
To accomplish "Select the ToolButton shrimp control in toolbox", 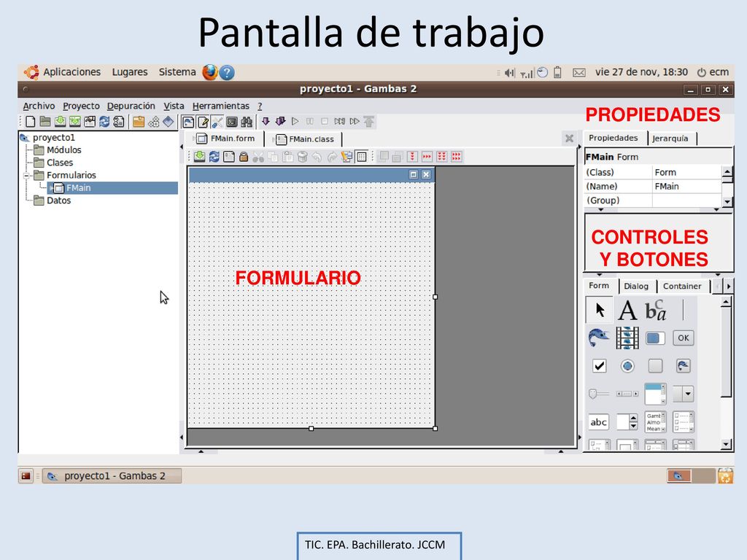I will [x=683, y=366].
